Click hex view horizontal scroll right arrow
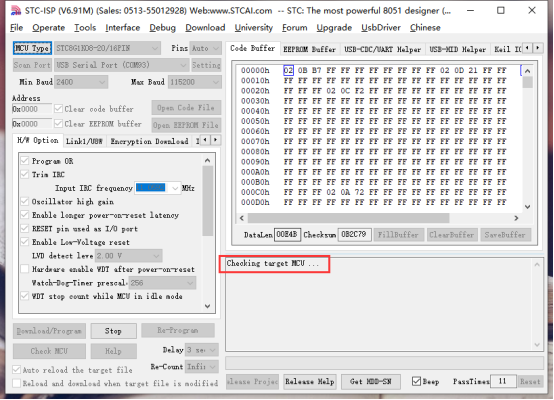Screen dimensions: 554x400 [516, 218]
